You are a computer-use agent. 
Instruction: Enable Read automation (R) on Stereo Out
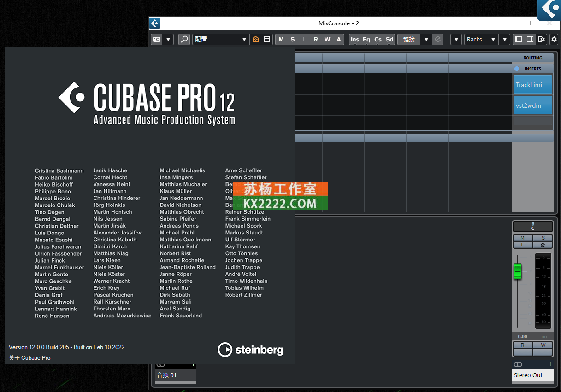523,345
